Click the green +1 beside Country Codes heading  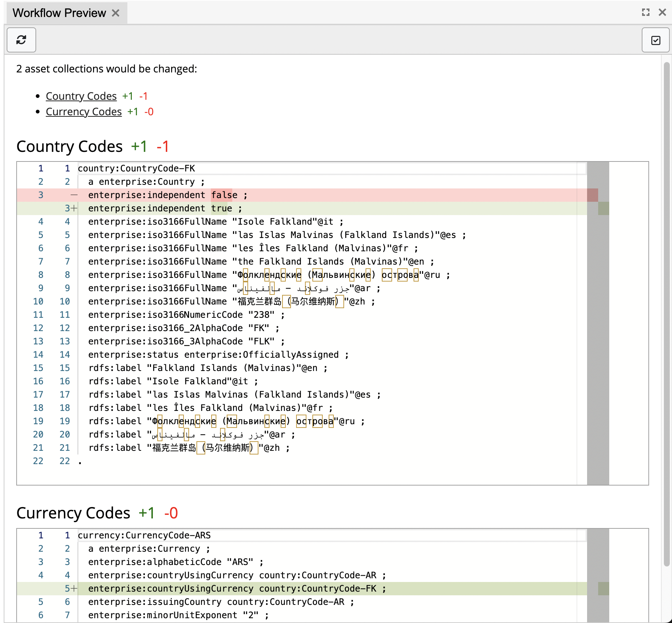pyautogui.click(x=138, y=146)
